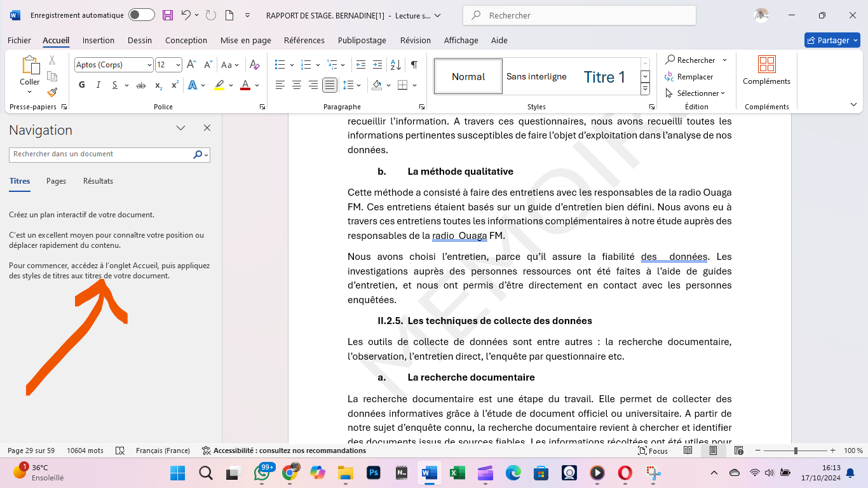The width and height of the screenshot is (868, 488).
Task: Toggle underline formatting
Action: click(115, 85)
